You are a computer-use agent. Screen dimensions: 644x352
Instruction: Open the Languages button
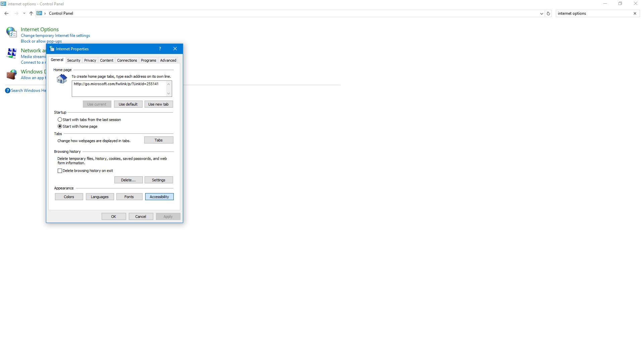(100, 197)
